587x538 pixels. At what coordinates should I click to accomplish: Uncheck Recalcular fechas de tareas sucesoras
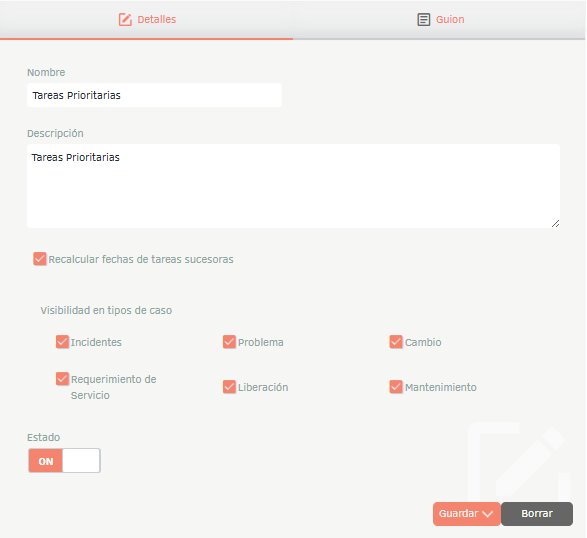(40, 259)
